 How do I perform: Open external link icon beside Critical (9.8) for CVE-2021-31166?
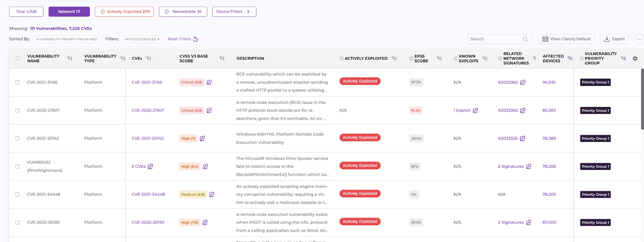pos(209,82)
